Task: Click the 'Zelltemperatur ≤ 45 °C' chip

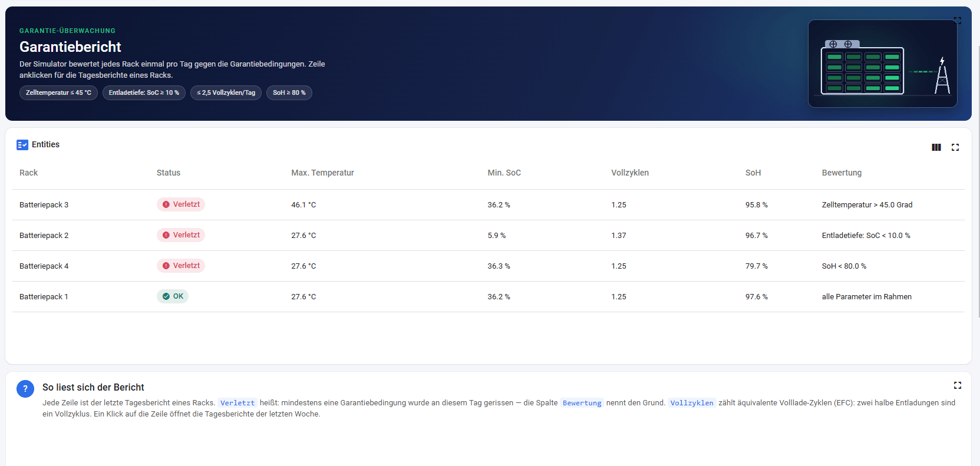Action: pos(58,92)
